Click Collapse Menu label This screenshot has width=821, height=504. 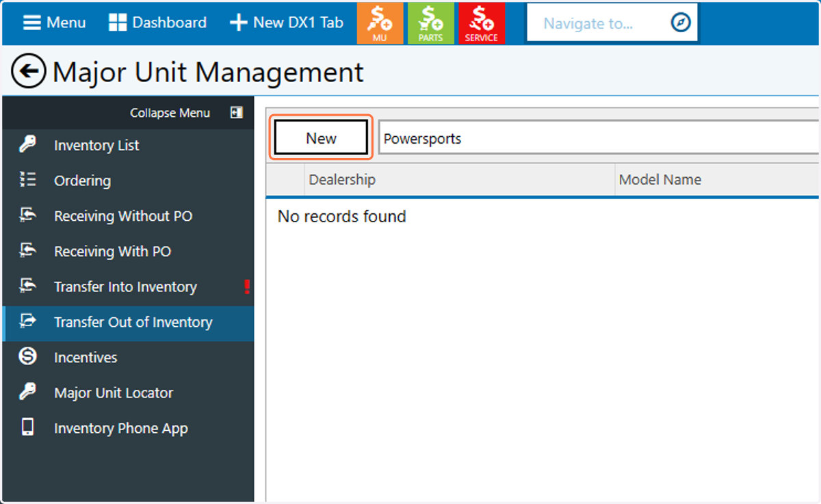click(170, 113)
